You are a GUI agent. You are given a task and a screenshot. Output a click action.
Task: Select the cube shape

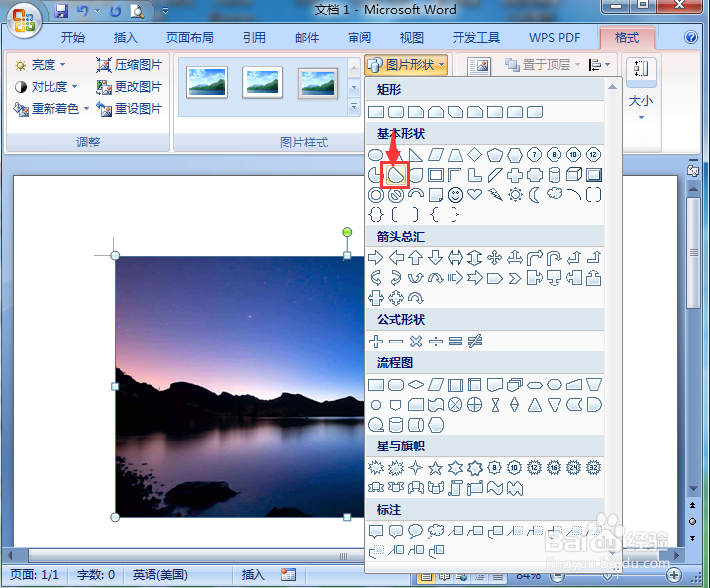pos(574,175)
